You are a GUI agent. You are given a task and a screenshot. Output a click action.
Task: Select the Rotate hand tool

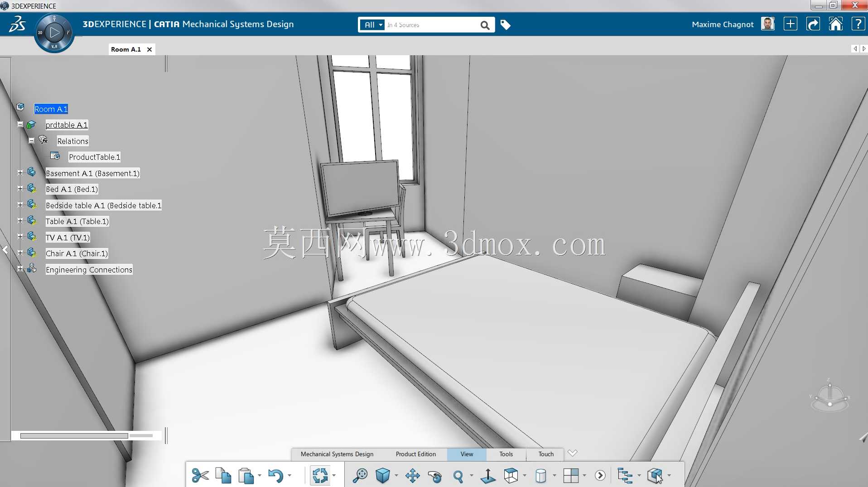click(435, 476)
